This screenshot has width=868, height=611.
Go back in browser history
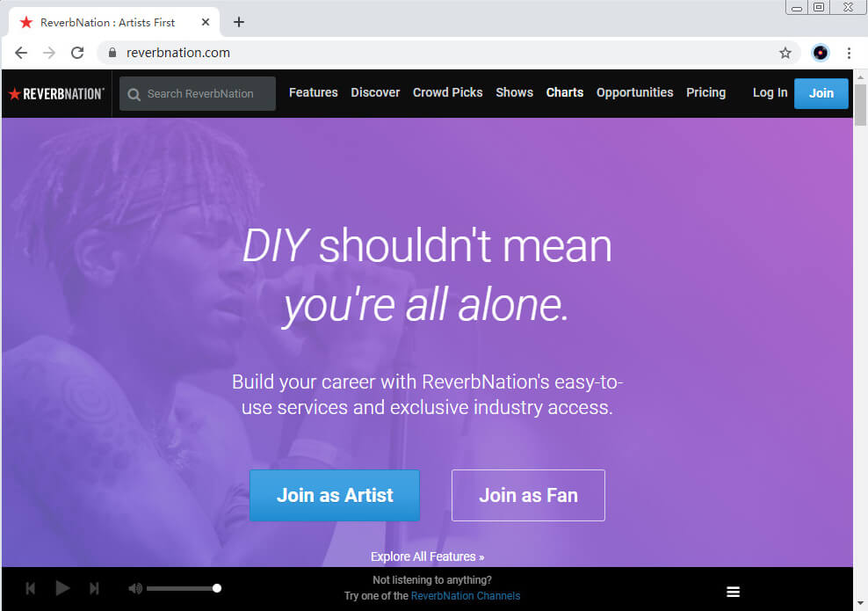click(x=21, y=53)
